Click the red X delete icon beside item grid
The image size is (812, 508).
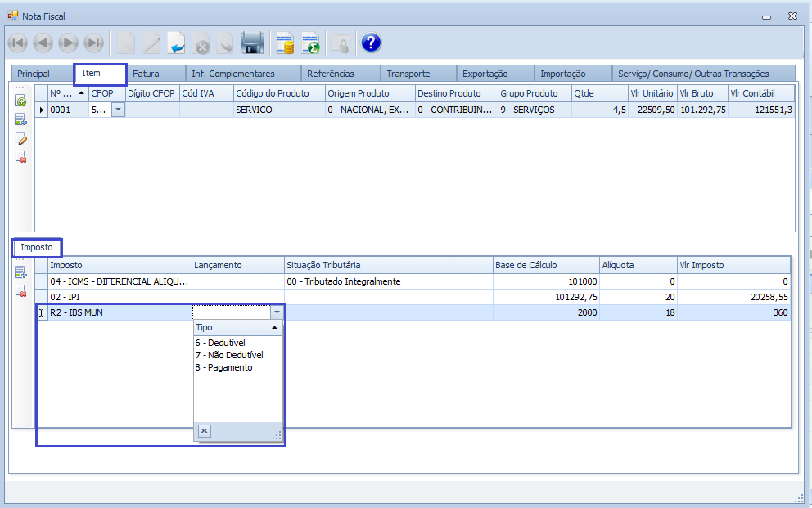point(21,156)
